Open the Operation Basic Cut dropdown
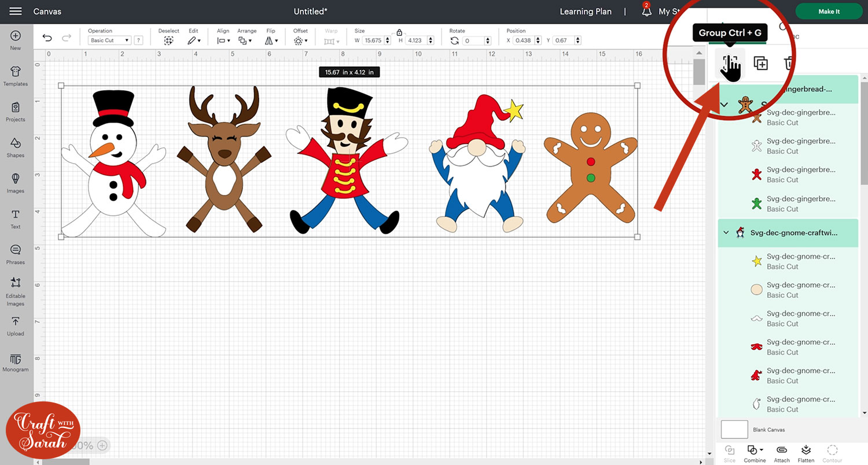 [109, 40]
